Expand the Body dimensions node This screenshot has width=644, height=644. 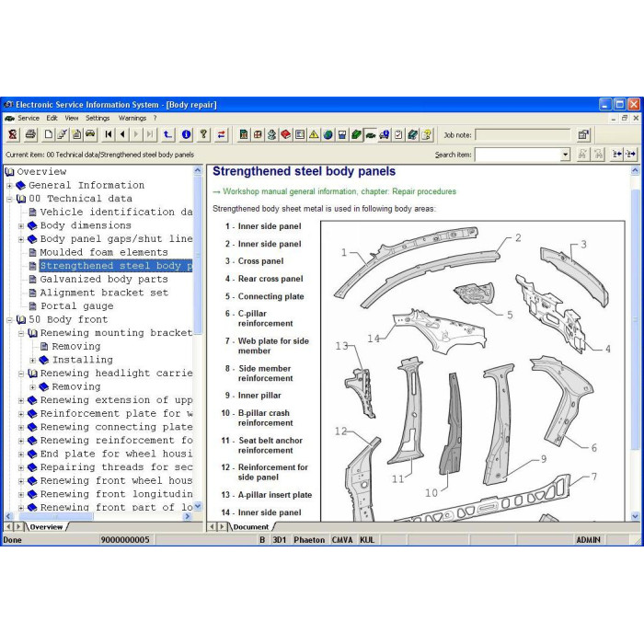click(21, 226)
